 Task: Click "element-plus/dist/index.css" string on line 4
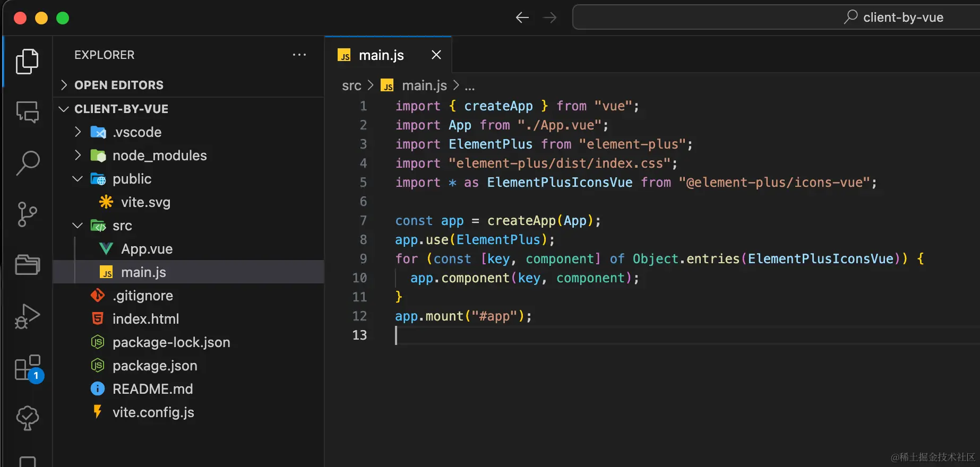click(x=560, y=163)
